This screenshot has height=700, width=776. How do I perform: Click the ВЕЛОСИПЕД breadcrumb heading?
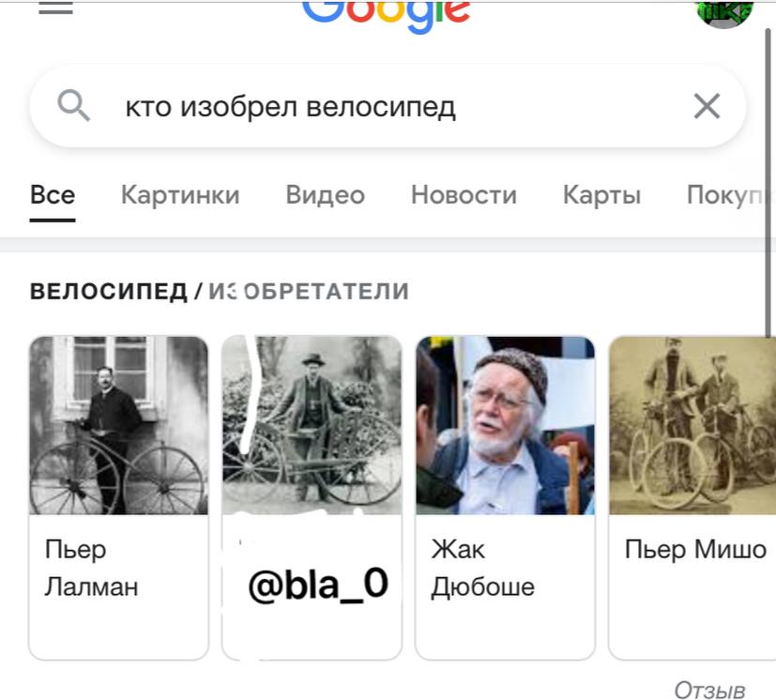pyautogui.click(x=109, y=291)
